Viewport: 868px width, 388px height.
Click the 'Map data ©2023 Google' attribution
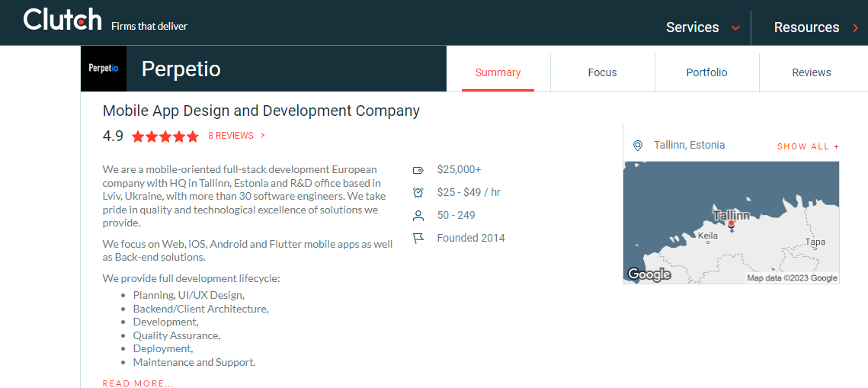[x=792, y=278]
